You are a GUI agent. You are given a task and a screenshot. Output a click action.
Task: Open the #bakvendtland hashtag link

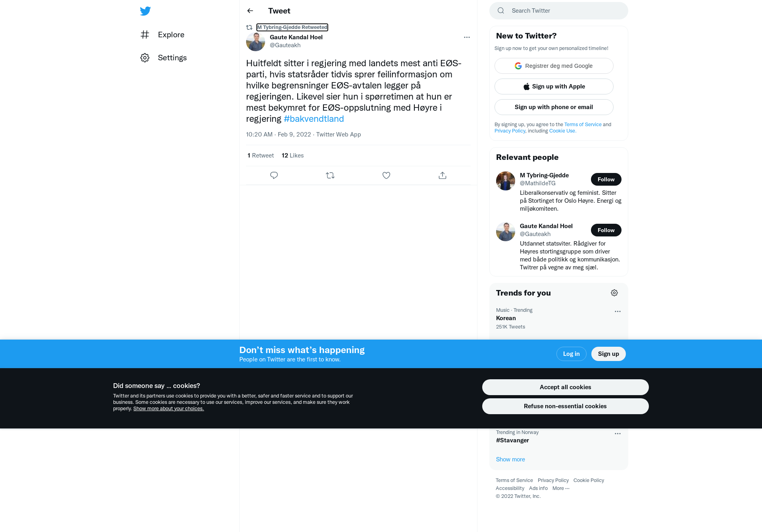pyautogui.click(x=314, y=119)
